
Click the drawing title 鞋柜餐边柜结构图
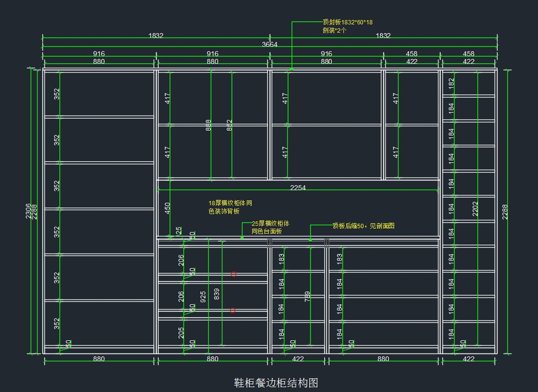[x=276, y=383]
